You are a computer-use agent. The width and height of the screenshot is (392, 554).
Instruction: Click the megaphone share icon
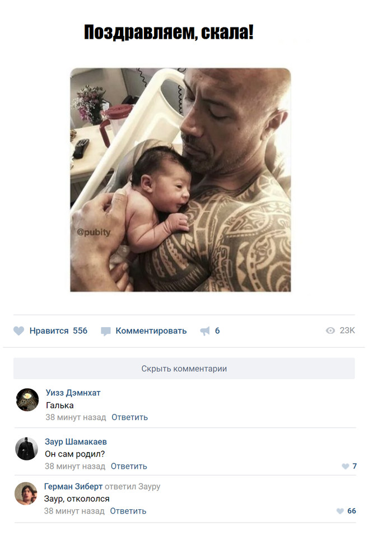point(205,330)
